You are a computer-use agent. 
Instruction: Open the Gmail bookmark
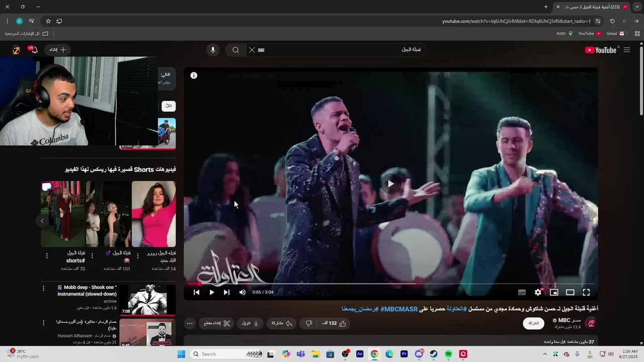pos(615,34)
